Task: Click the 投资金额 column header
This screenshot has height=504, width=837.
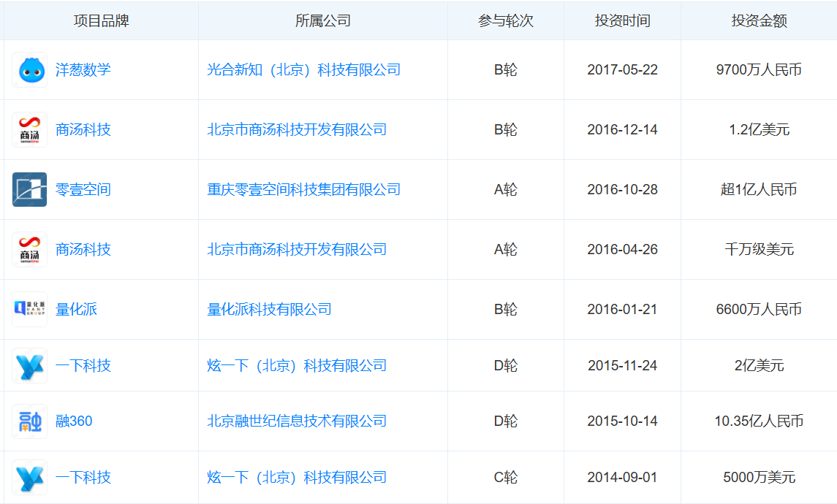Action: (759, 20)
